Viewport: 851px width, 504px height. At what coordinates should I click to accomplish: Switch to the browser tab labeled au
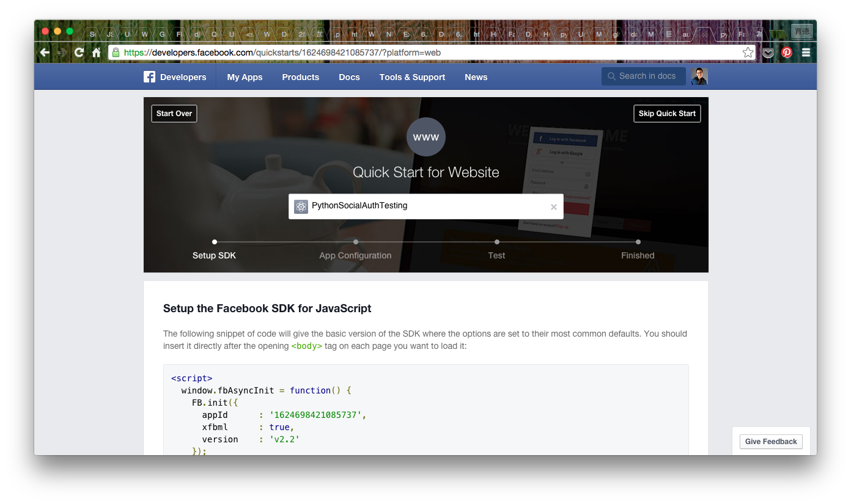(x=686, y=34)
